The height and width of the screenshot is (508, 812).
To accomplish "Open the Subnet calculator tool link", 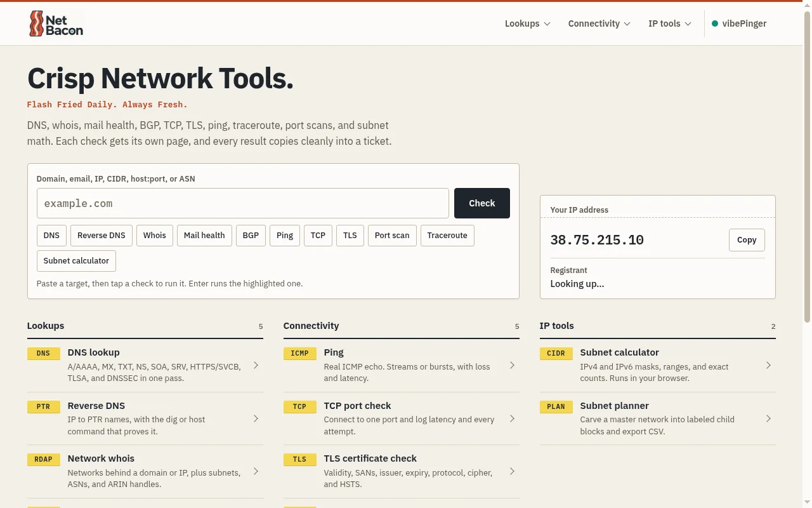I will point(658,365).
